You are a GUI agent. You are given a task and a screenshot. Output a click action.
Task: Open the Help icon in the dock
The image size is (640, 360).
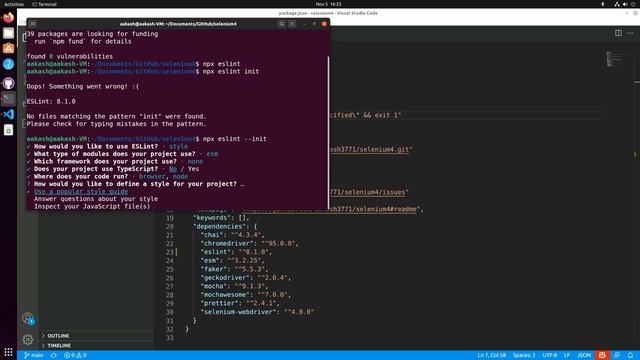point(8,64)
